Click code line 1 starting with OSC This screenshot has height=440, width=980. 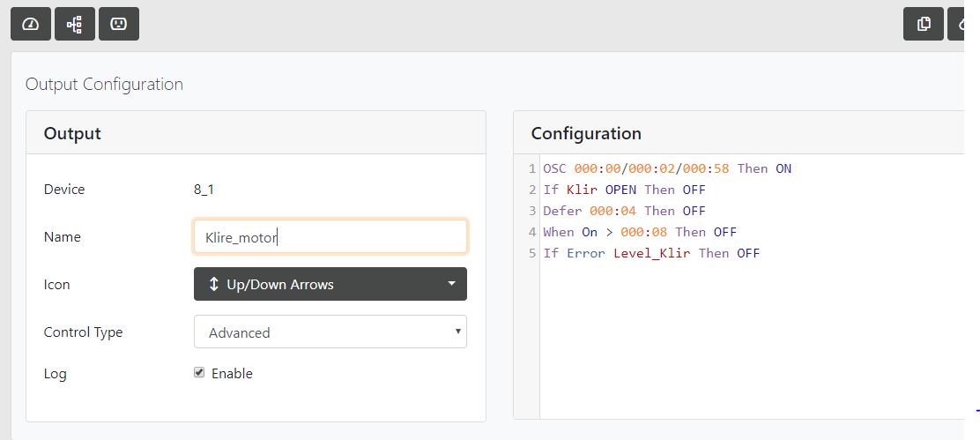coord(667,168)
